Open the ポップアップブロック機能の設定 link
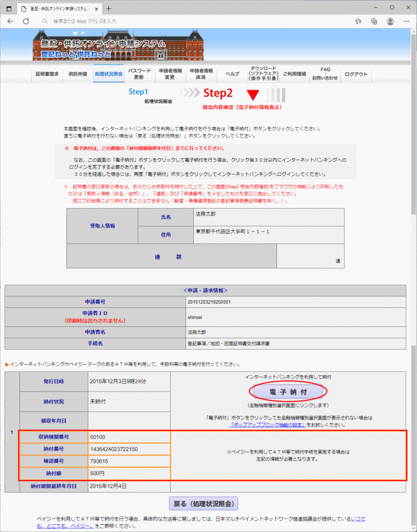The width and height of the screenshot is (417, 532). click(x=267, y=425)
